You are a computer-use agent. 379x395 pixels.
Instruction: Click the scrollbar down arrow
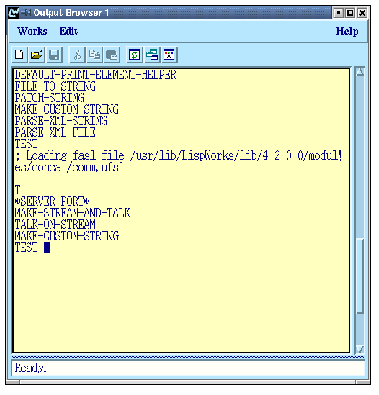click(x=360, y=349)
